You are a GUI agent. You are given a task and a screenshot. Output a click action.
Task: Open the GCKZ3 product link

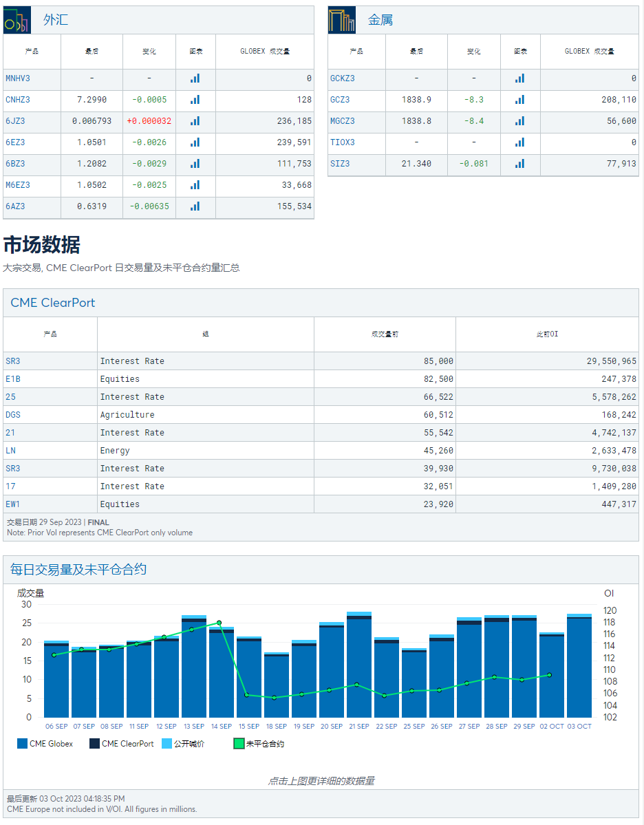[x=343, y=78]
